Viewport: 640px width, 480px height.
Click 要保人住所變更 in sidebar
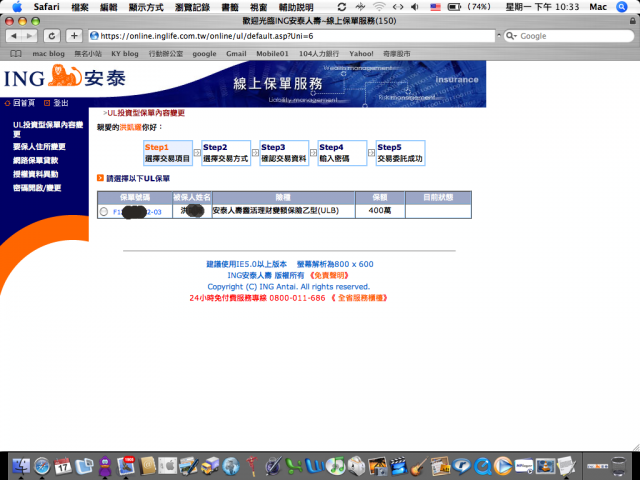[39, 147]
